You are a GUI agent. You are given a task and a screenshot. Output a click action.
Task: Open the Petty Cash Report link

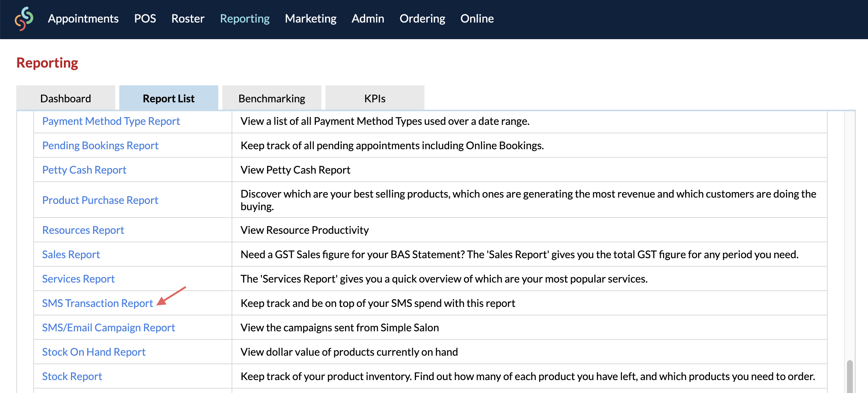[84, 170]
